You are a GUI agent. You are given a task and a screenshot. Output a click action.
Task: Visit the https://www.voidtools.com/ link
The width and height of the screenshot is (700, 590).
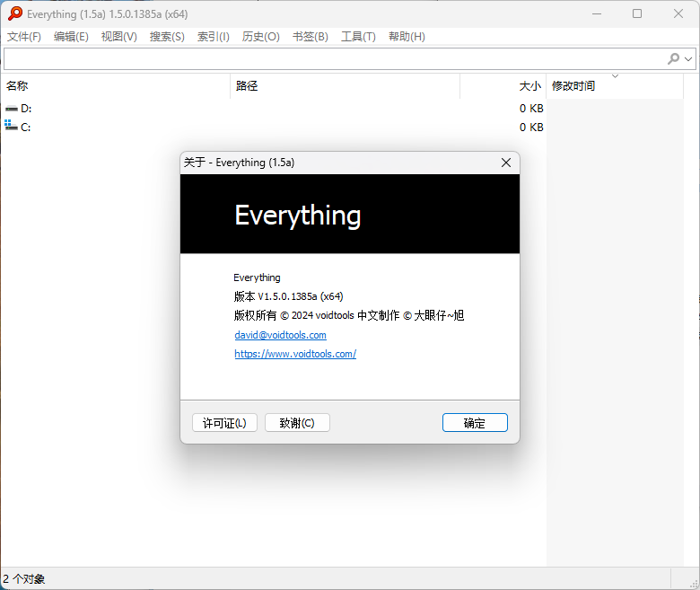click(x=295, y=354)
